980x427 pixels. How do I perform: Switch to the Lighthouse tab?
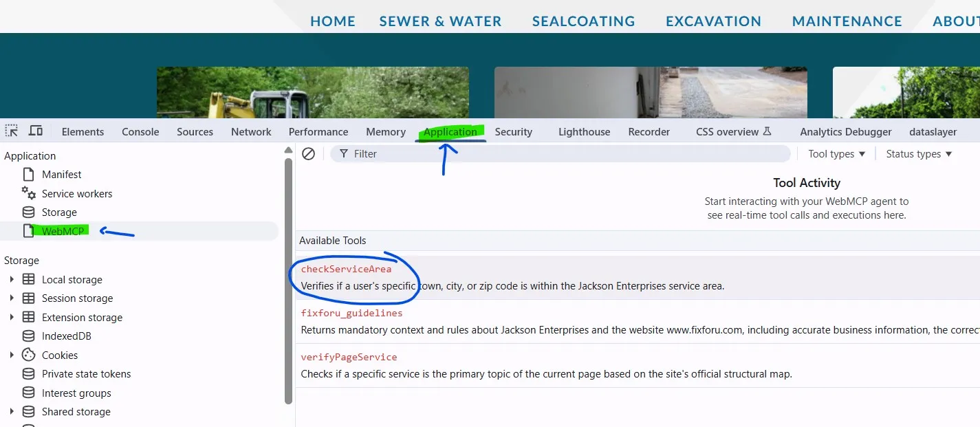(584, 132)
